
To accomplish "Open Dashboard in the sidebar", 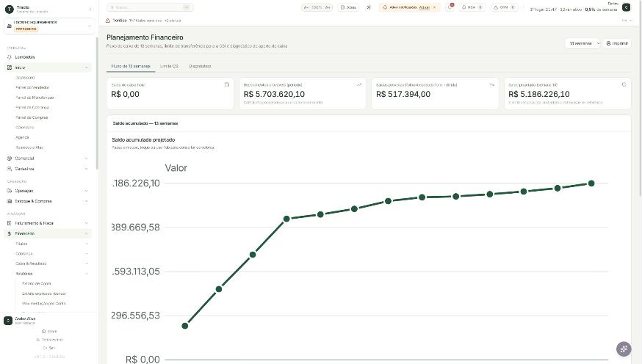I will pyautogui.click(x=25, y=78).
